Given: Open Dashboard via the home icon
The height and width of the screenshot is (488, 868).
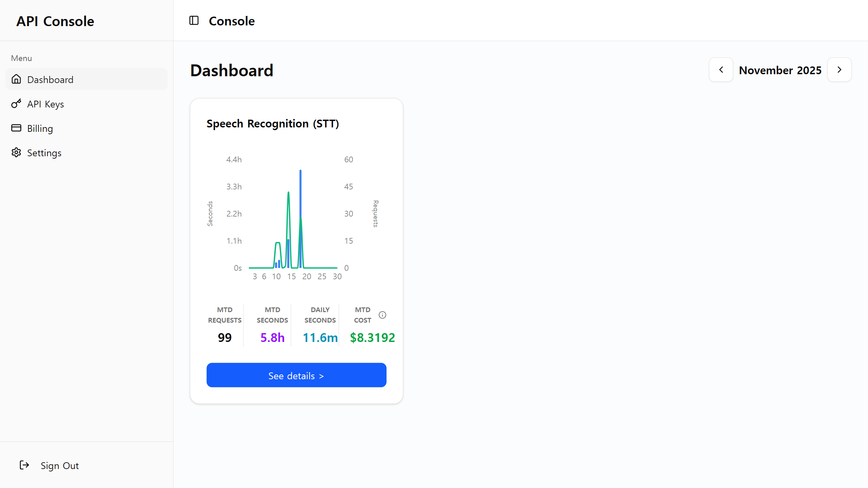Looking at the screenshot, I should (16, 79).
